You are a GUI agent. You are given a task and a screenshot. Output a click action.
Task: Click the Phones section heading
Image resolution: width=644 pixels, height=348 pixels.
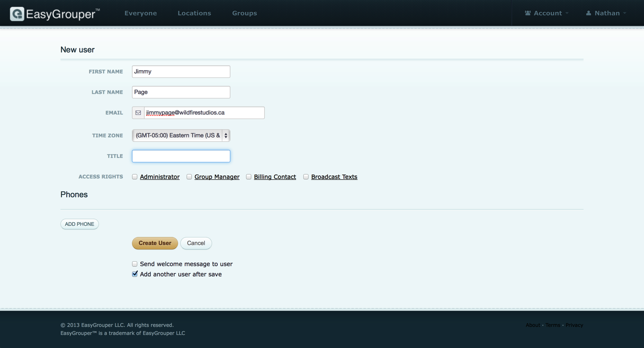(74, 195)
